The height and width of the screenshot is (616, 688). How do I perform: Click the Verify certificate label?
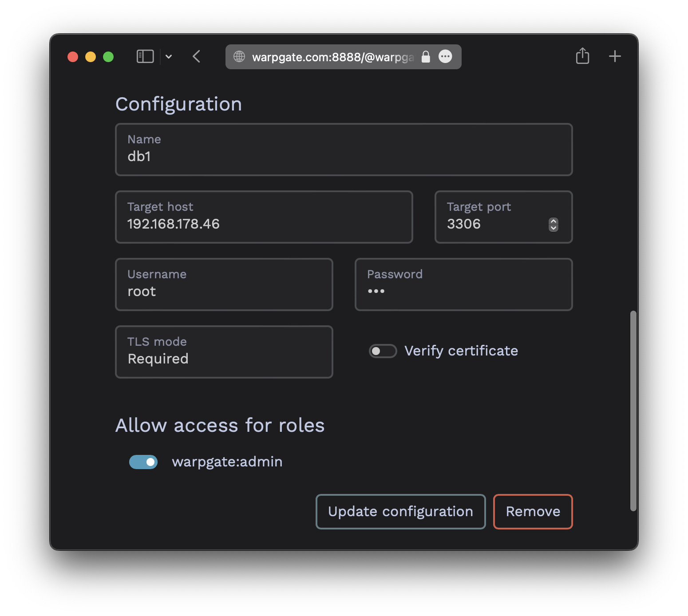coord(461,351)
